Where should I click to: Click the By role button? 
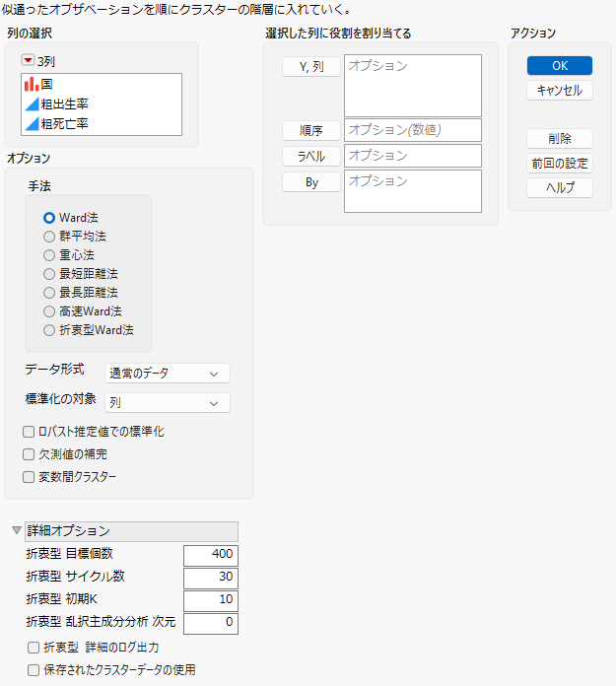click(x=311, y=182)
